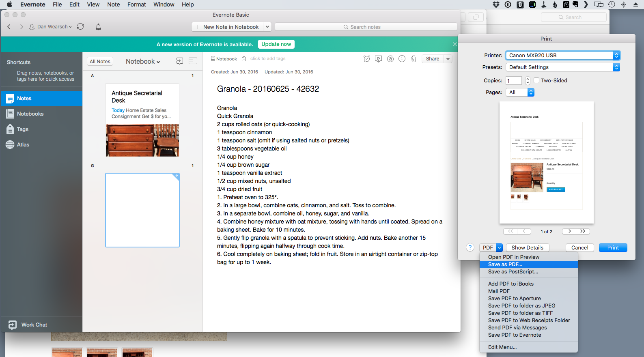Click Show Details button
The image size is (644, 357).
527,247
